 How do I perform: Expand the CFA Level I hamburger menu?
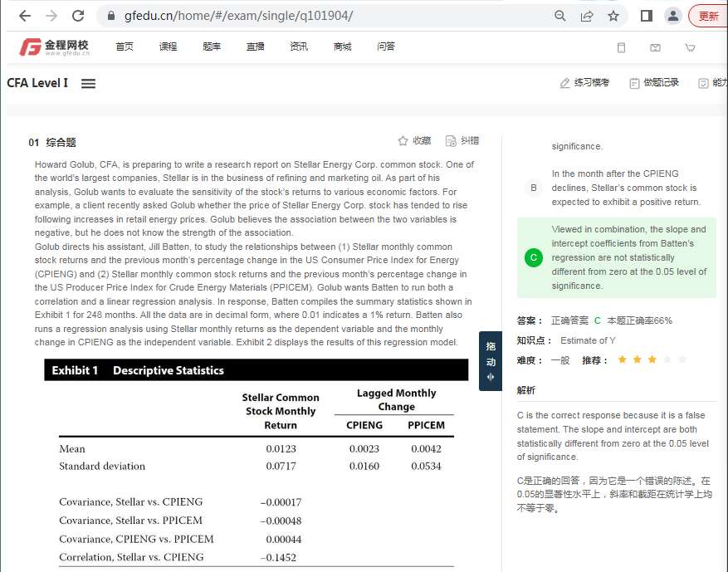88,84
